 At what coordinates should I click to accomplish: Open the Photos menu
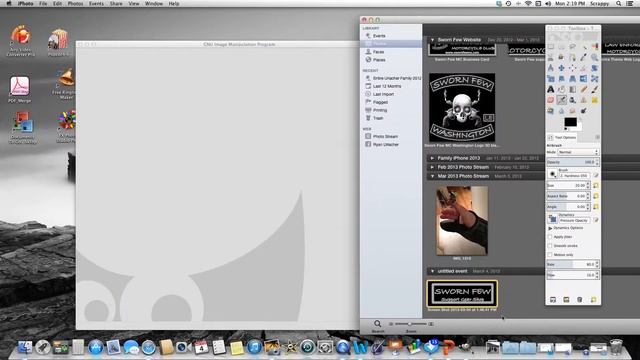[x=75, y=3]
